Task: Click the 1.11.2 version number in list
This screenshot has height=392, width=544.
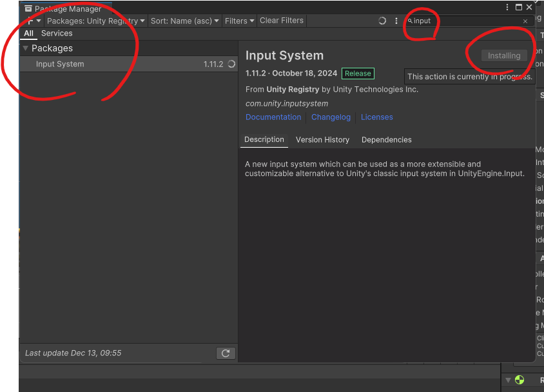Action: pyautogui.click(x=213, y=64)
